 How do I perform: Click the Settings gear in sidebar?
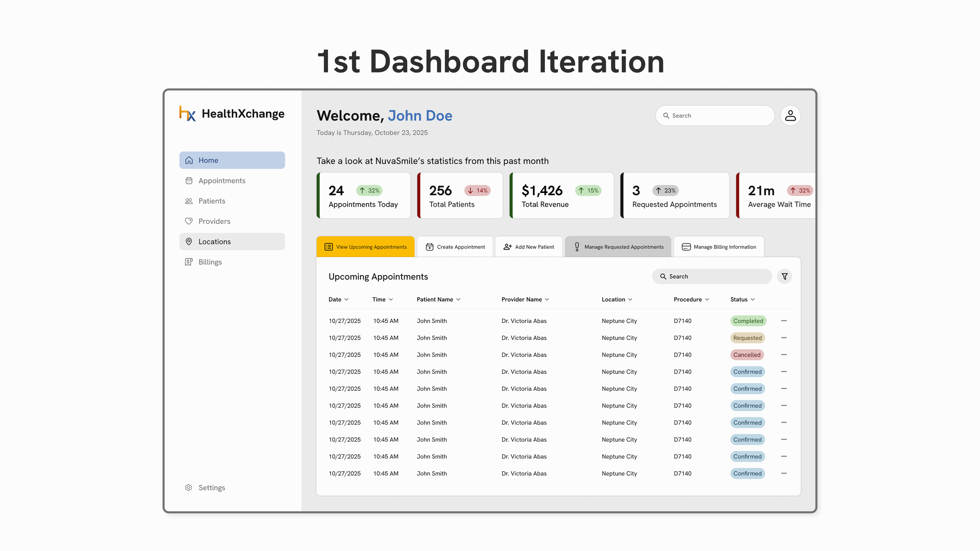tap(188, 487)
